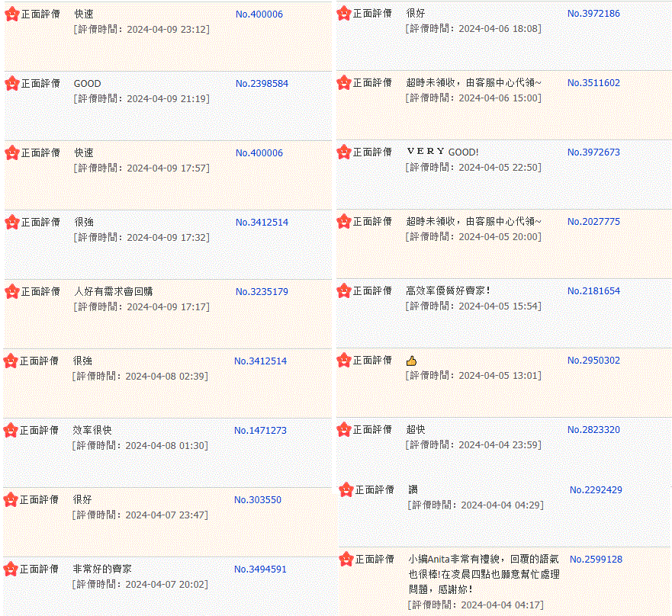Click the star icon beside the 'GOOD' review
This screenshot has height=616, width=672.
tap(11, 83)
